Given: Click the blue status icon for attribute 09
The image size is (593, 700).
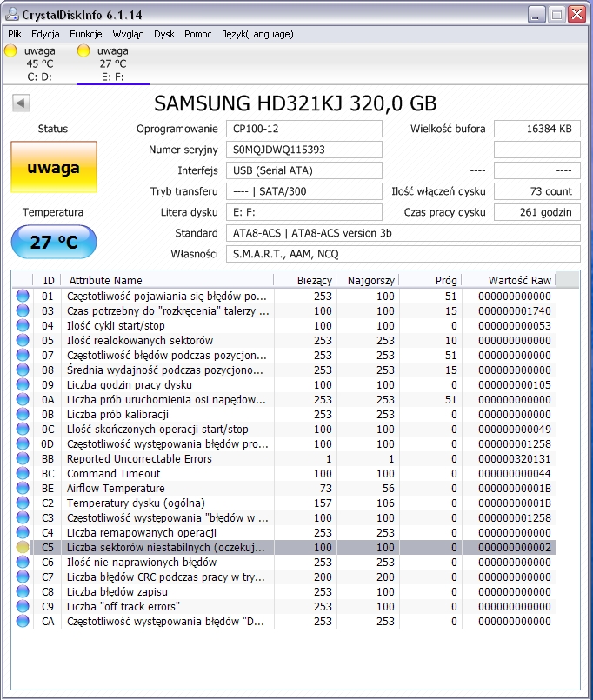Looking at the screenshot, I should tap(23, 384).
